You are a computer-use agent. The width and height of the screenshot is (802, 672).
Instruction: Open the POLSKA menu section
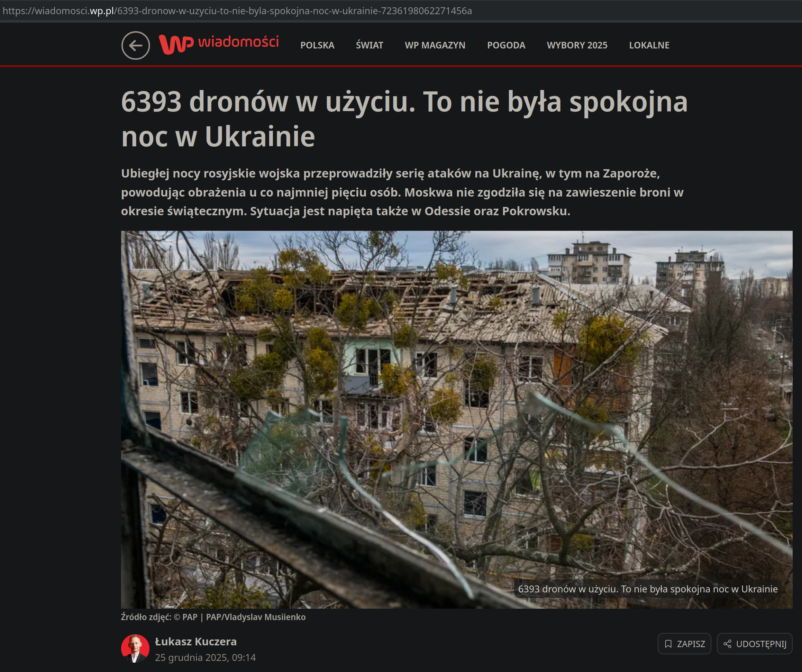pos(317,45)
